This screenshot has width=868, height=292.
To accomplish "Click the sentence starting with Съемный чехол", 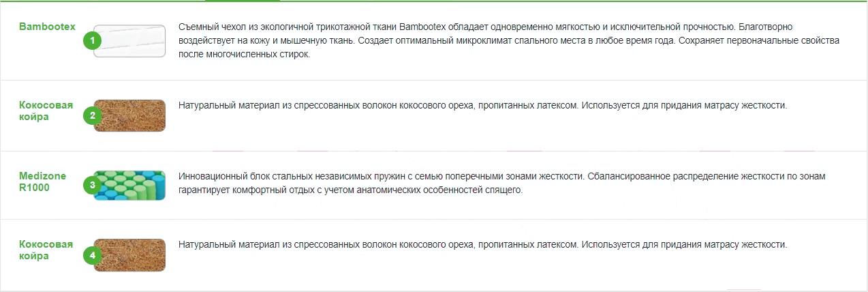I will [x=450, y=27].
